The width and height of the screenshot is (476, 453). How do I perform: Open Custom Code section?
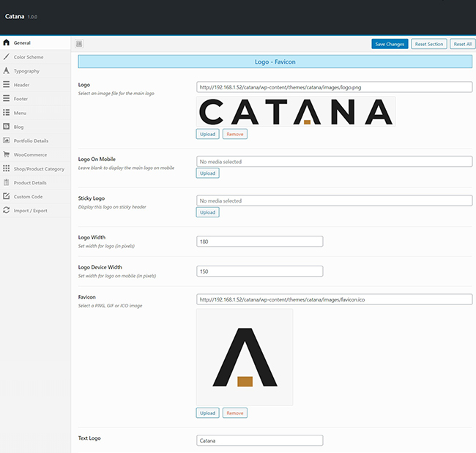point(35,197)
